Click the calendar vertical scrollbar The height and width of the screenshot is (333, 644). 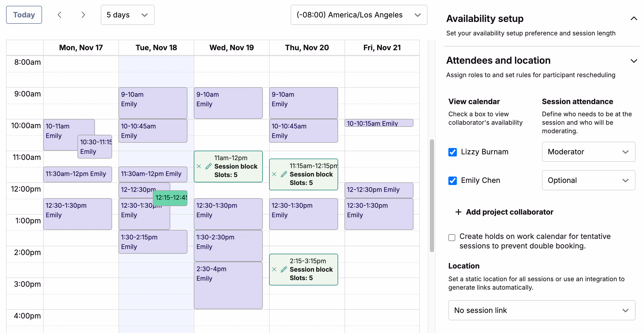pyautogui.click(x=432, y=196)
